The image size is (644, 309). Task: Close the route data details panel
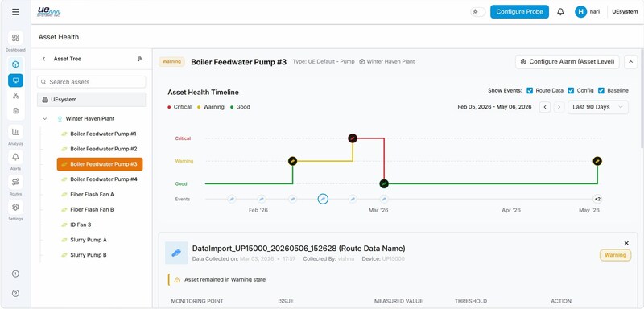coord(626,243)
